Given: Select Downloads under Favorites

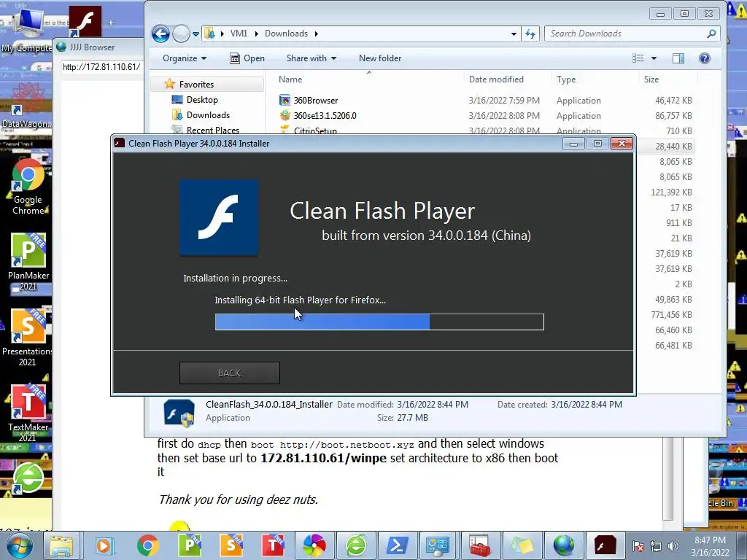Looking at the screenshot, I should 208,114.
